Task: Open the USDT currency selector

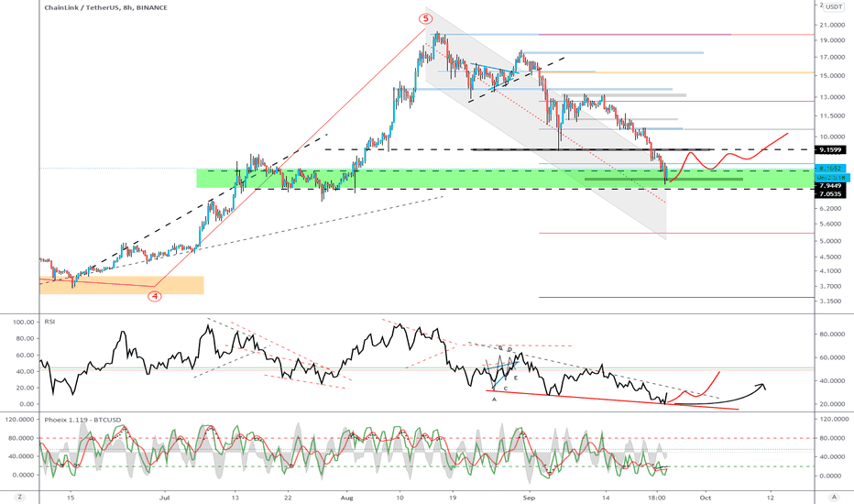Action: (834, 7)
